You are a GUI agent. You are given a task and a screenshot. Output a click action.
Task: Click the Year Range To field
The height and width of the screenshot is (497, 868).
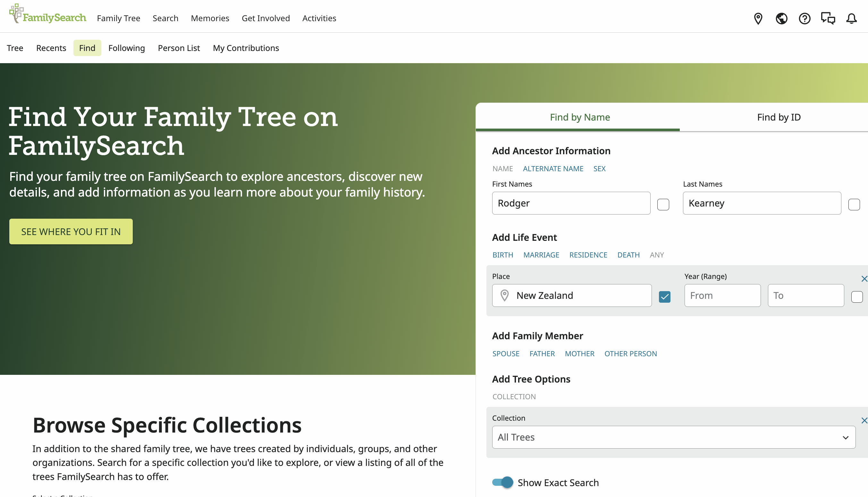pos(806,296)
